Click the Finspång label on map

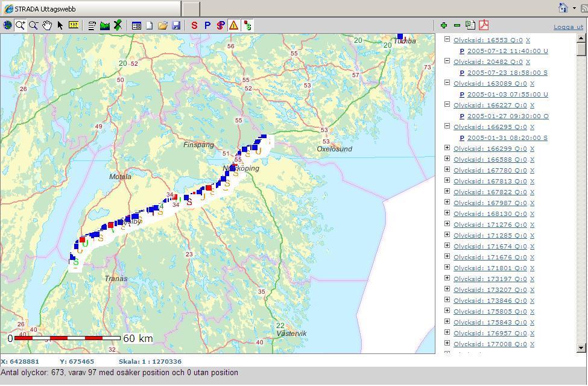coord(198,145)
